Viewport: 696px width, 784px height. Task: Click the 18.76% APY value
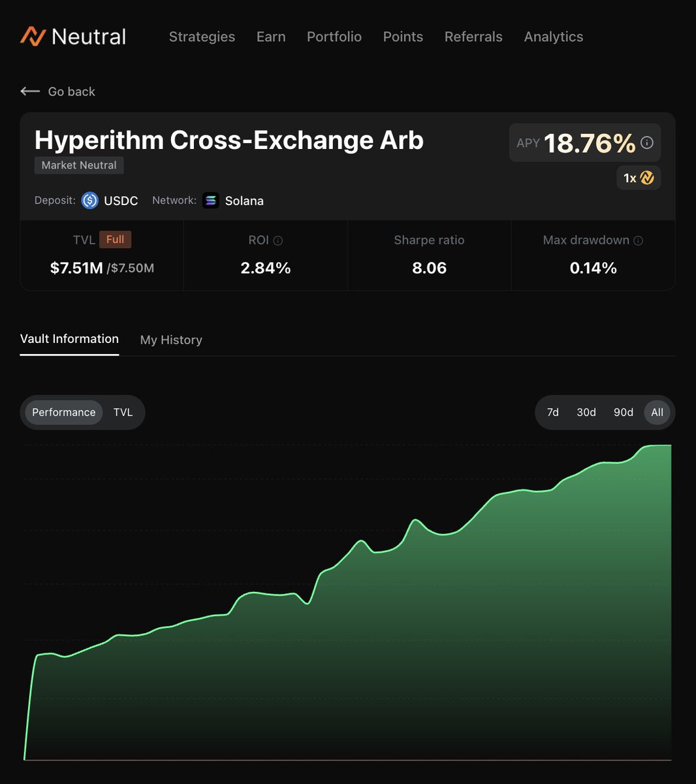(590, 143)
